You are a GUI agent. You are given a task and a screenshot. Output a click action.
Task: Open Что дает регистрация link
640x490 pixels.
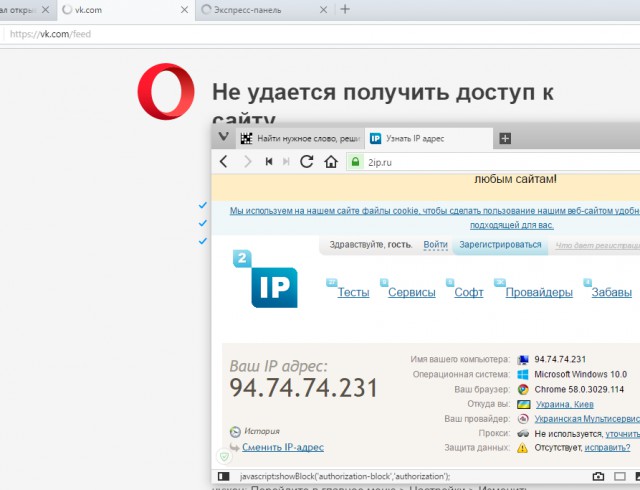598,245
